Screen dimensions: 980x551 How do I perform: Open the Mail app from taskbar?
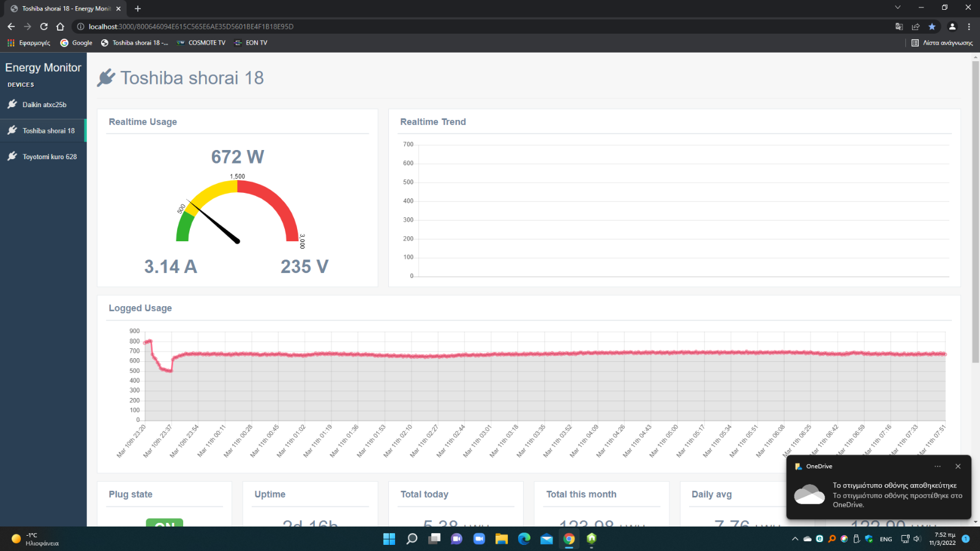[546, 539]
